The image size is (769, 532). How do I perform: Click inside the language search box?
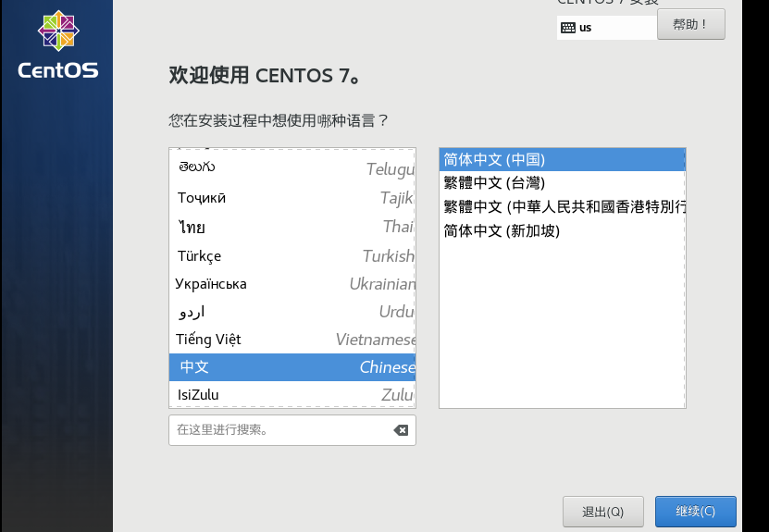(x=292, y=430)
